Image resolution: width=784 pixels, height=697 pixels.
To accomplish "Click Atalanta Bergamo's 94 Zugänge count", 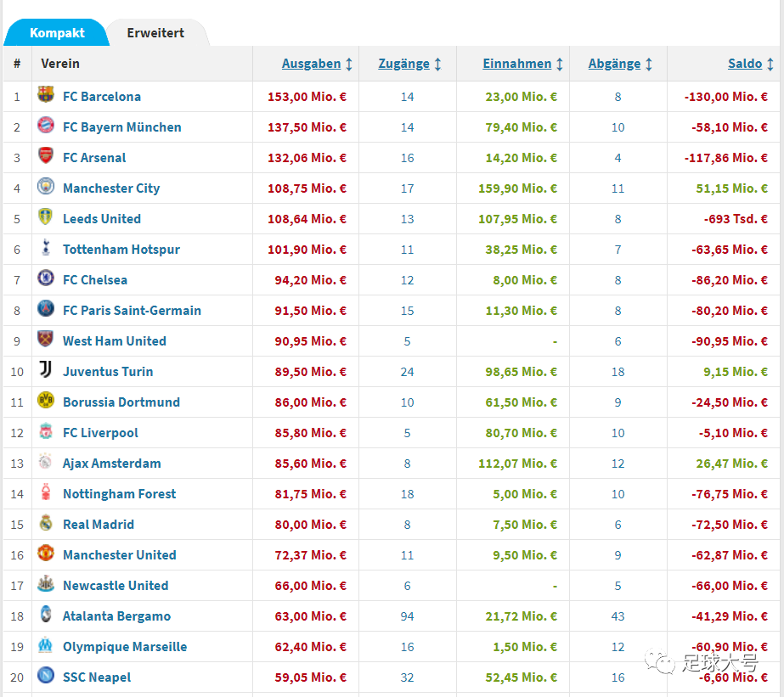I will [x=407, y=616].
